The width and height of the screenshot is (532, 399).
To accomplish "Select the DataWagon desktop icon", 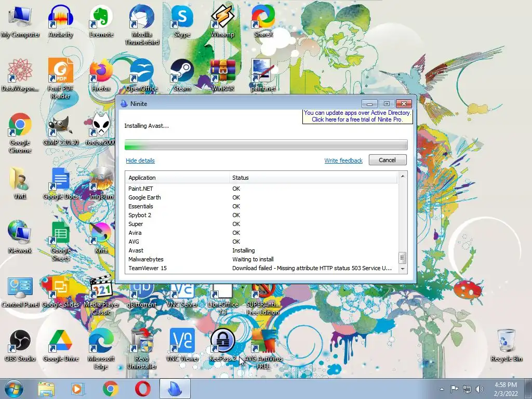I will click(x=20, y=75).
